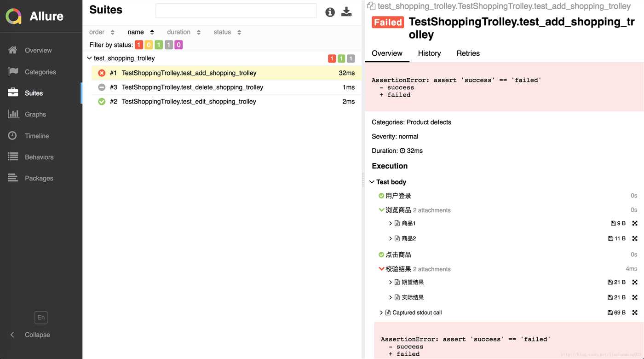Viewport: 644px width, 359px height.
Task: Click fullscreen icon for 商品1 attachment
Action: click(x=635, y=223)
